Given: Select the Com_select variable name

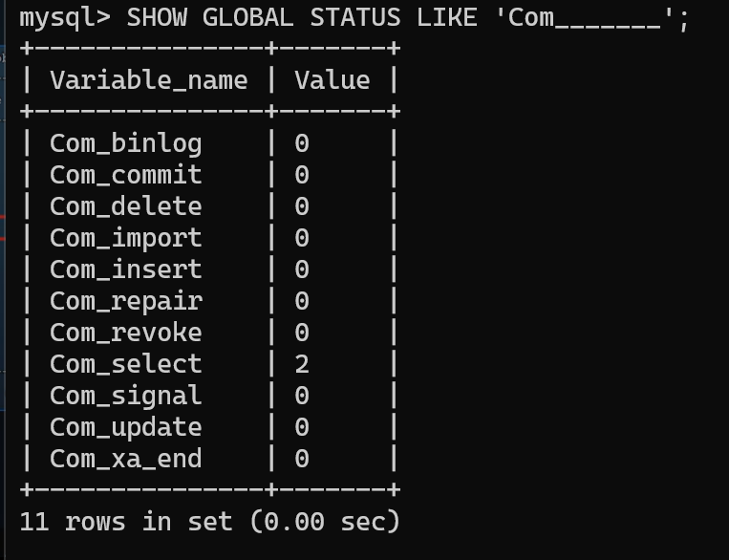Looking at the screenshot, I should click(x=125, y=364).
